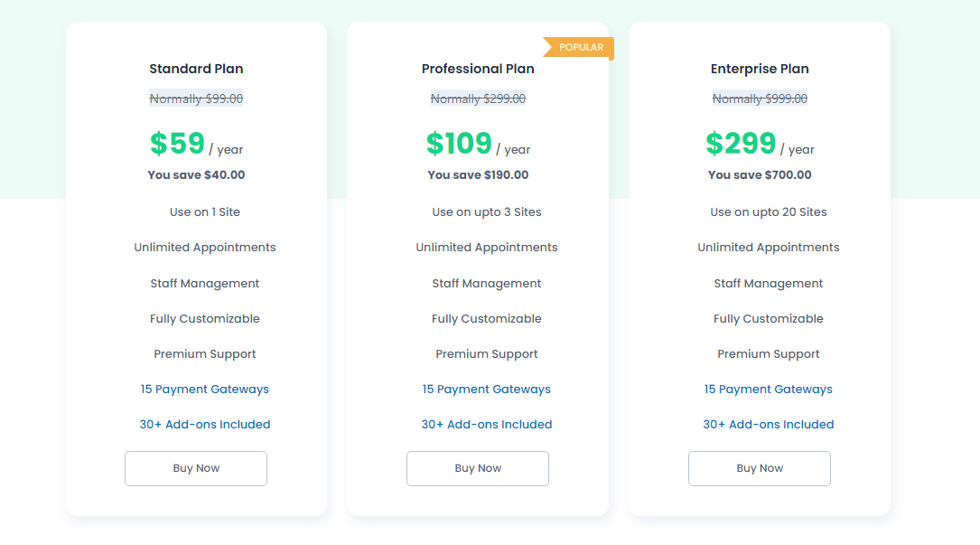Click the You save $190.00 text
The width and height of the screenshot is (980, 545).
478,175
